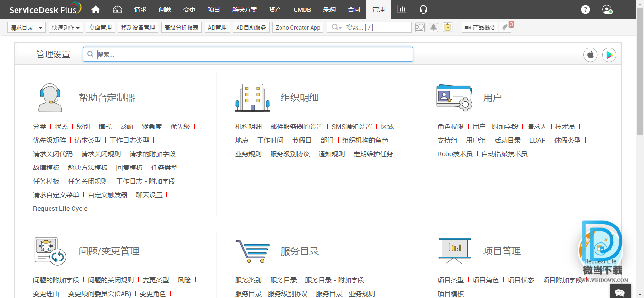Image resolution: width=644 pixels, height=298 pixels.
Task: Open the 定期维护任务 link
Action: click(x=373, y=154)
